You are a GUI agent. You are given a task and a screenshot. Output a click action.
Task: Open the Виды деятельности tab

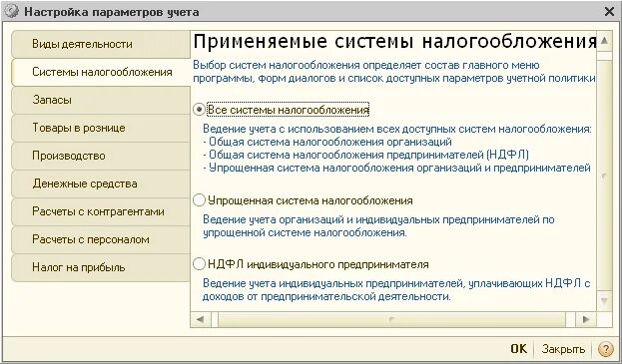pos(101,44)
